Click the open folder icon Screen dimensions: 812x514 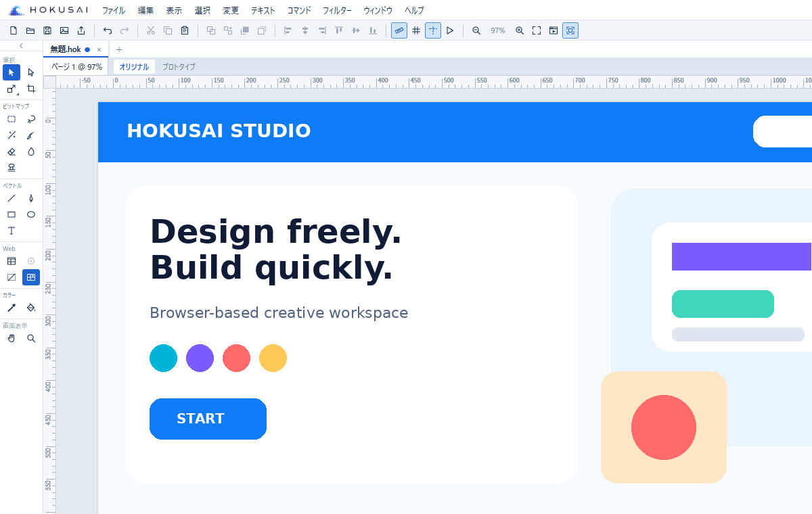pos(30,30)
